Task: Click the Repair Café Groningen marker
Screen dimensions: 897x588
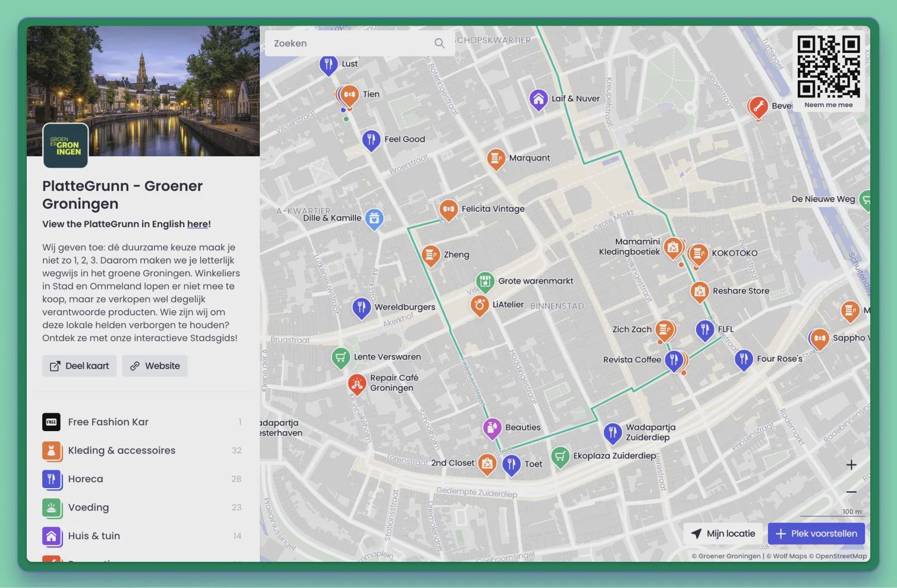Action: (x=357, y=383)
